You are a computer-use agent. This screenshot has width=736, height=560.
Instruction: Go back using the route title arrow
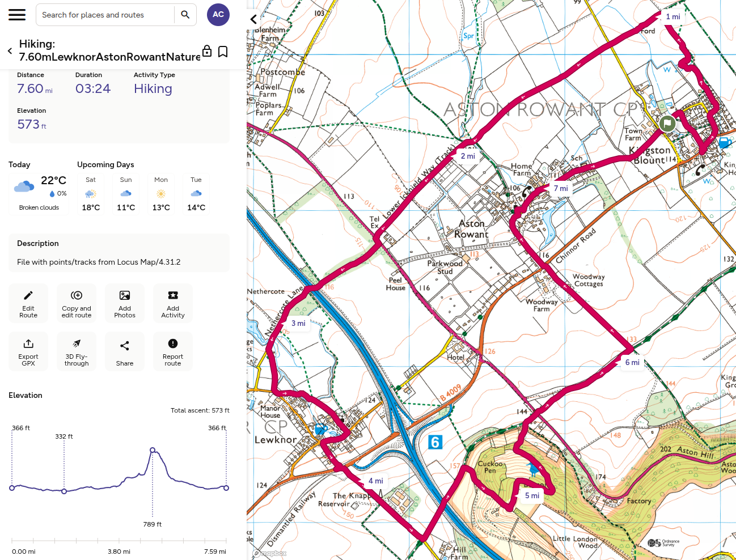[x=10, y=51]
